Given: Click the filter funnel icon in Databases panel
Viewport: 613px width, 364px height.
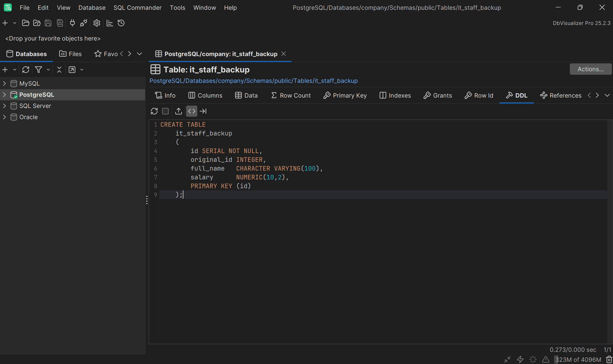Looking at the screenshot, I should click(39, 70).
